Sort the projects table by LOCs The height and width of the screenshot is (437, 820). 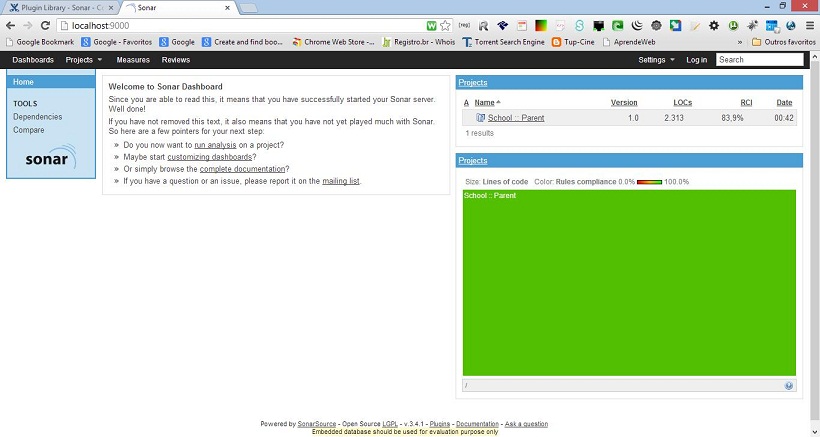[x=682, y=102]
